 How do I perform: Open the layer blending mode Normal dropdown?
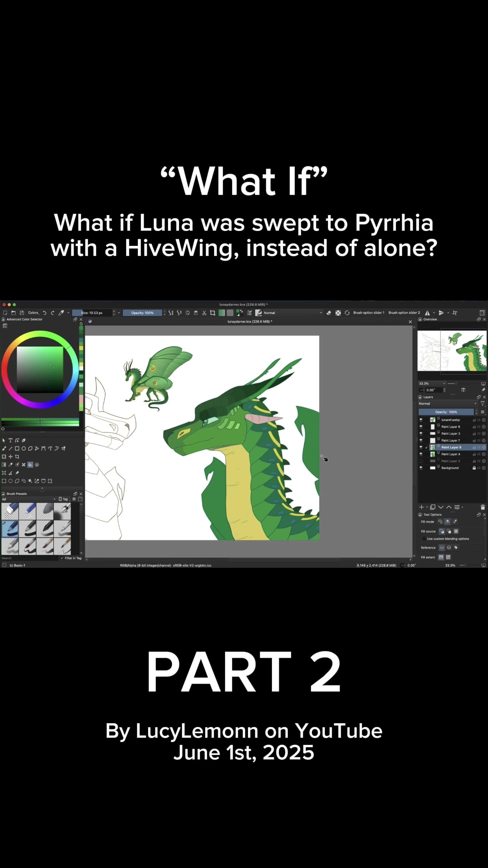447,404
